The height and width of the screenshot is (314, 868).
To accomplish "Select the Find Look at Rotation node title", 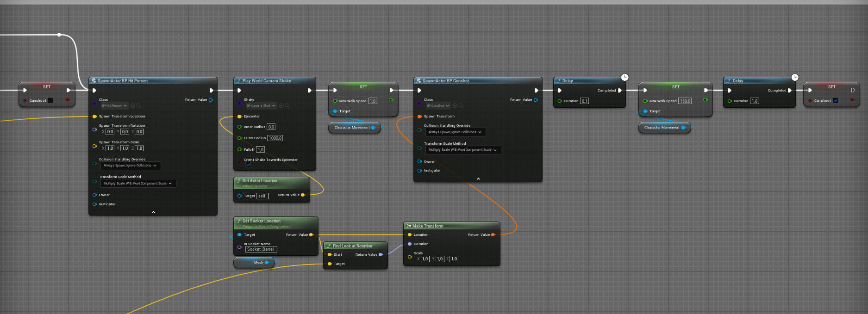I will pos(352,246).
